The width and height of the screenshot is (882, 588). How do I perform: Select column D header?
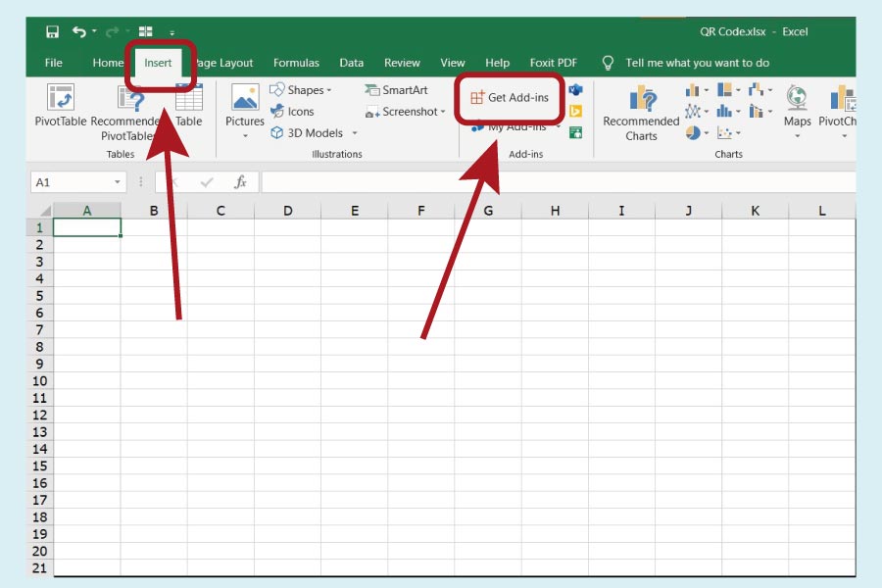287,211
